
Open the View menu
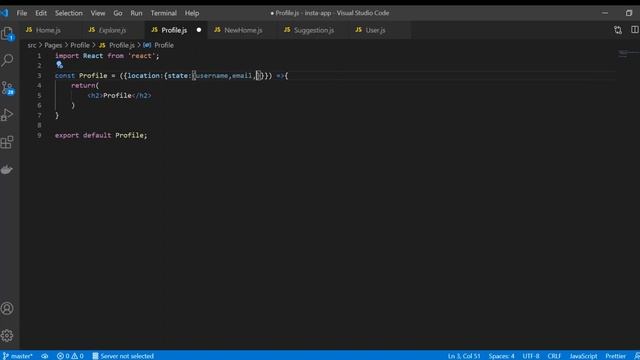[98, 13]
